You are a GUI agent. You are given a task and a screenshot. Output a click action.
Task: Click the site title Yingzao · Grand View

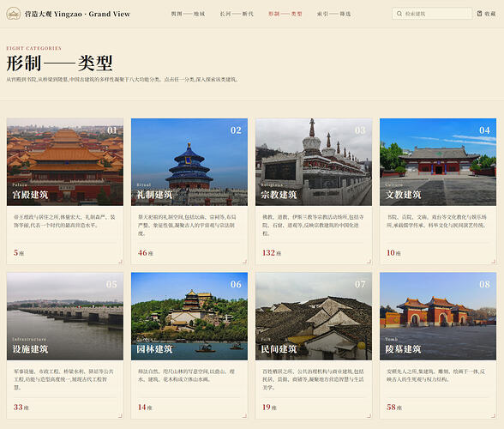(77, 14)
